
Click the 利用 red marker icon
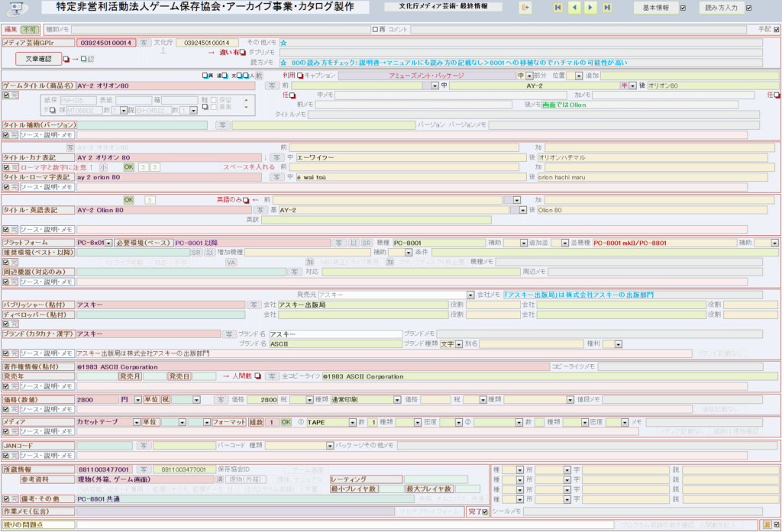300,76
